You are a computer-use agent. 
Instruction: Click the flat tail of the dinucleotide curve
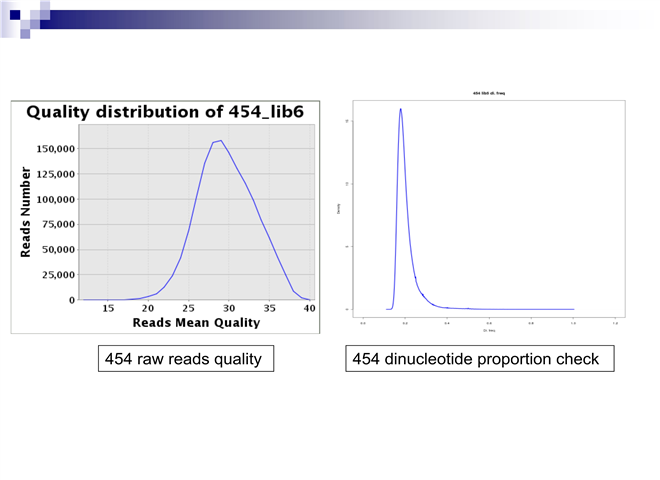pos(520,309)
